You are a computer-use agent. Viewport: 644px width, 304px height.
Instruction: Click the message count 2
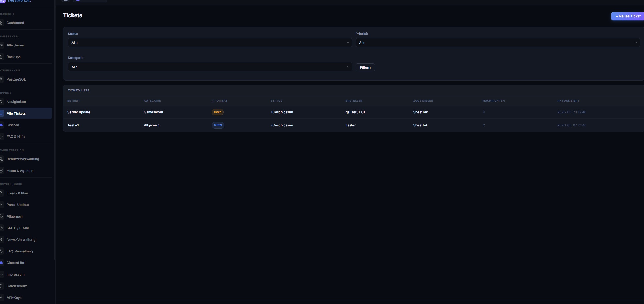tap(484, 125)
